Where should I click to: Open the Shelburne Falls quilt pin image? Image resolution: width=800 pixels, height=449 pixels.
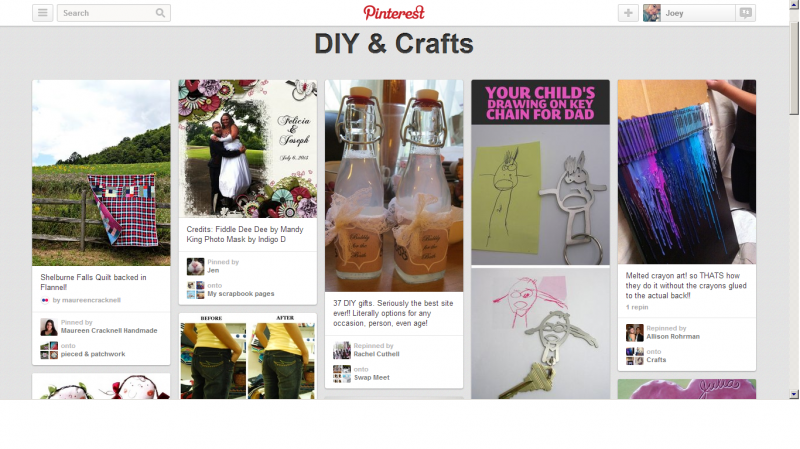click(101, 172)
